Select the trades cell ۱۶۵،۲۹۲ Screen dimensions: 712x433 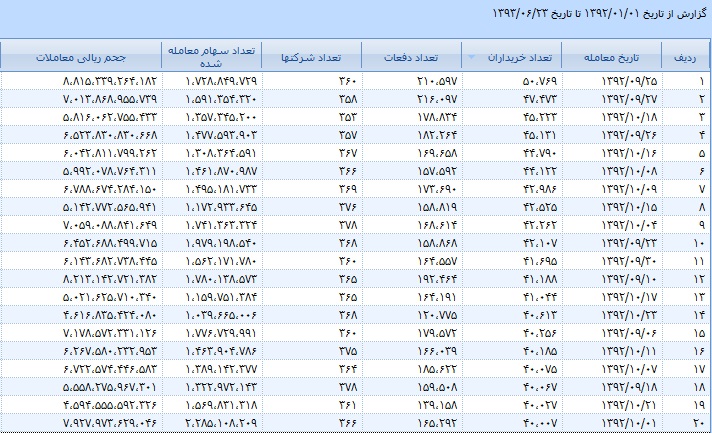point(437,423)
